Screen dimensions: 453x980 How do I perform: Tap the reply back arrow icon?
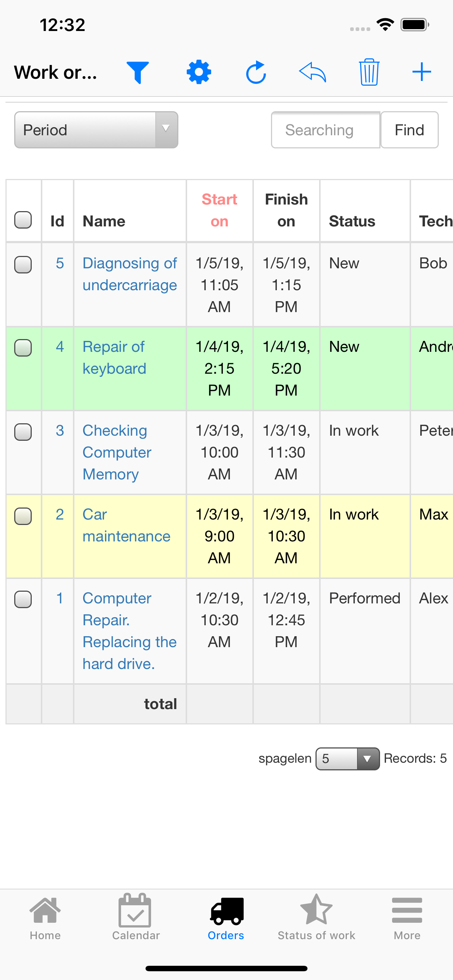(x=313, y=72)
